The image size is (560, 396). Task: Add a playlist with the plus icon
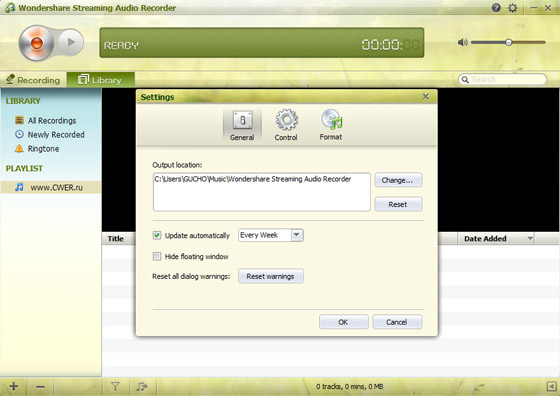point(14,386)
